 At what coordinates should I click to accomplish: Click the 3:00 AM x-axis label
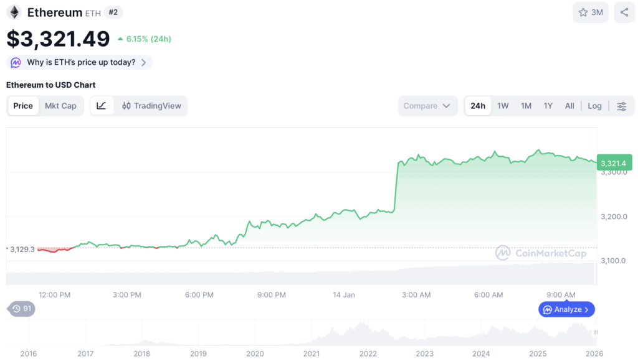point(416,295)
